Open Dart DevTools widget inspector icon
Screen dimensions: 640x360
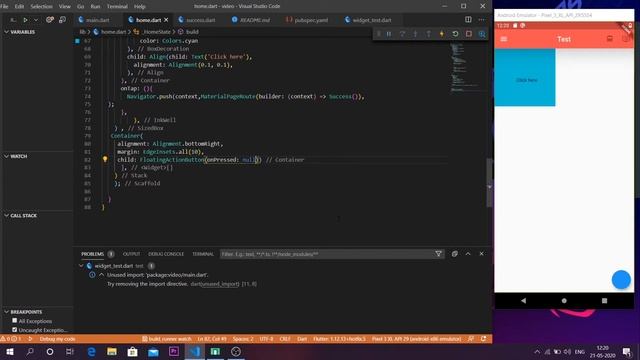point(482,34)
